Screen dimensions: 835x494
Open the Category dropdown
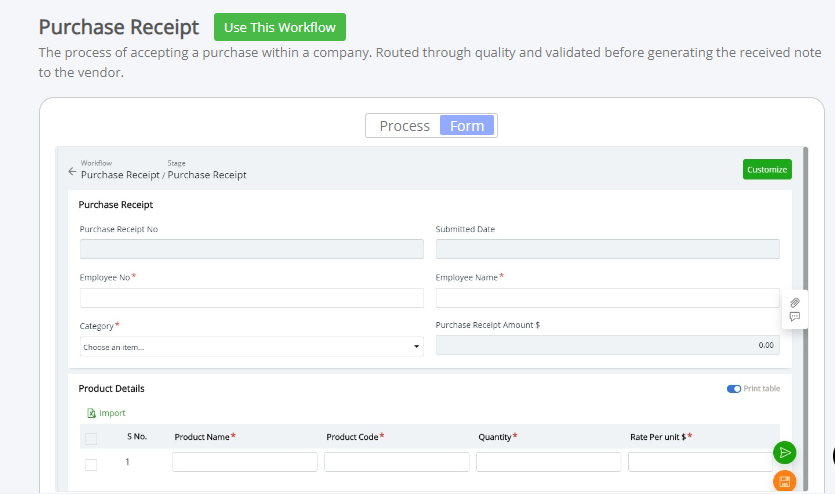(x=251, y=347)
